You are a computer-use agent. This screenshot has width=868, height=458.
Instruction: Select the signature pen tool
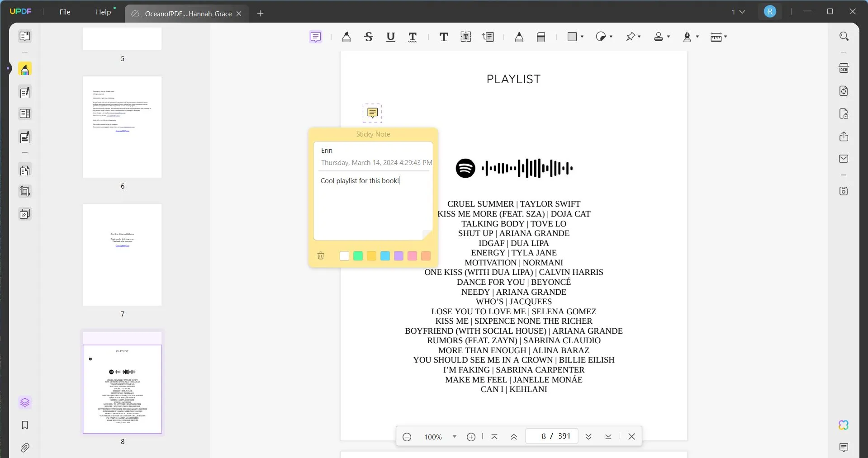pyautogui.click(x=688, y=37)
